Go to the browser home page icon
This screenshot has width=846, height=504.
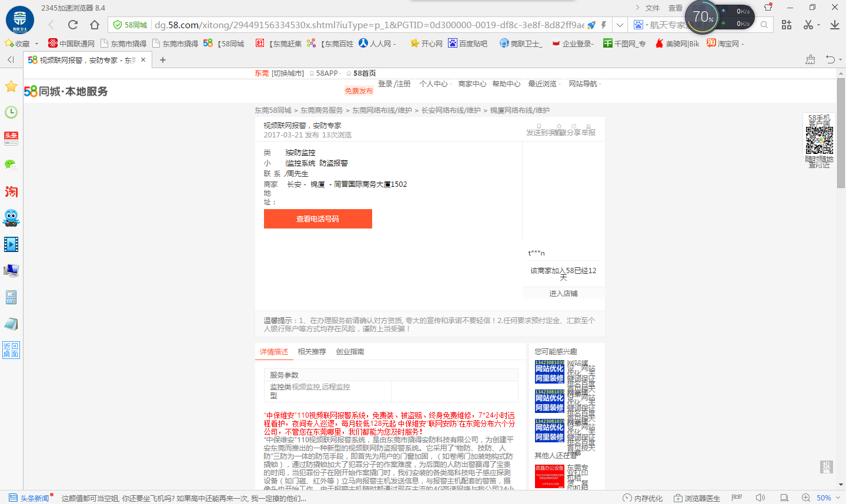point(94,25)
